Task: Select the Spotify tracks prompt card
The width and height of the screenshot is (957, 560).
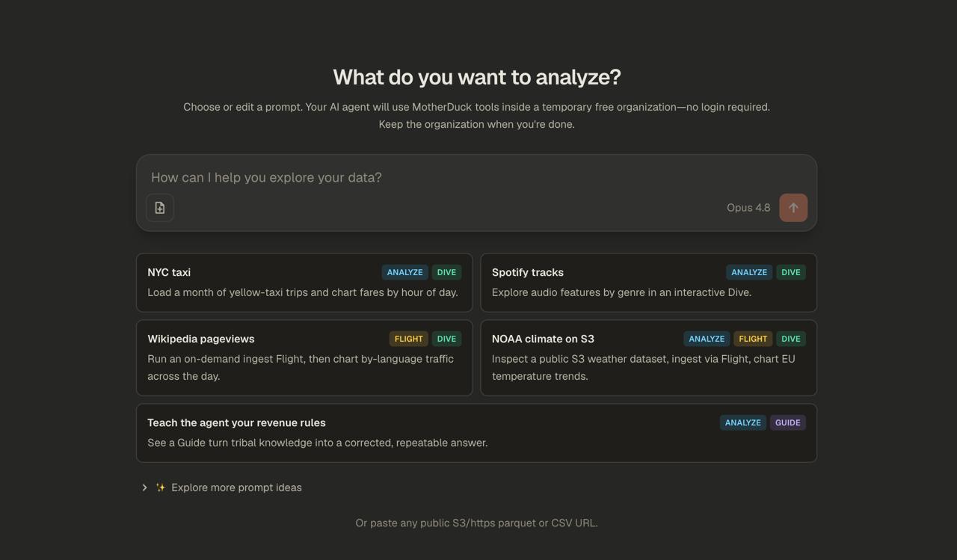Action: pyautogui.click(x=648, y=283)
